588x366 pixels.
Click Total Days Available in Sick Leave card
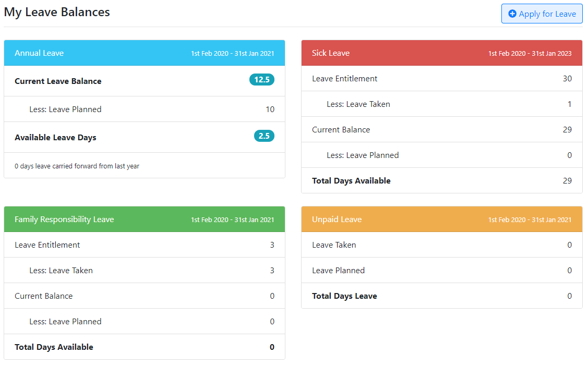[x=351, y=180]
